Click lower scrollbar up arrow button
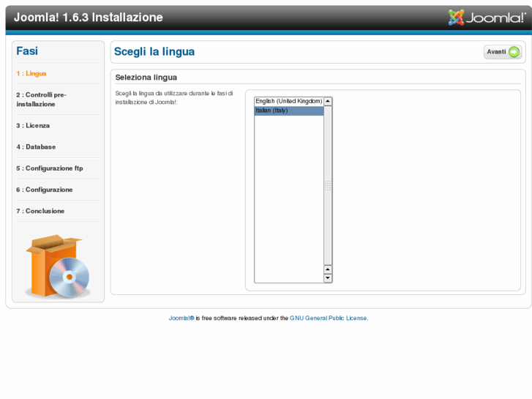 coord(328,269)
